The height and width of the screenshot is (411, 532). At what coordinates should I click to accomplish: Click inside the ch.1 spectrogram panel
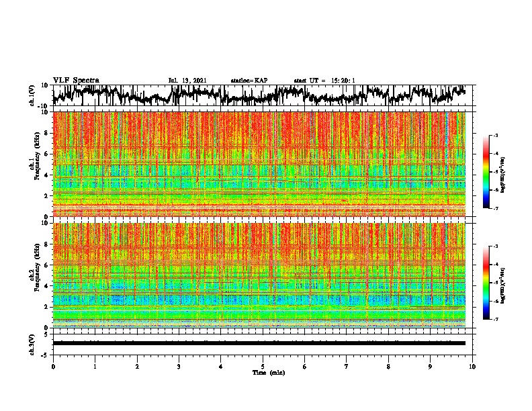tap(259, 164)
